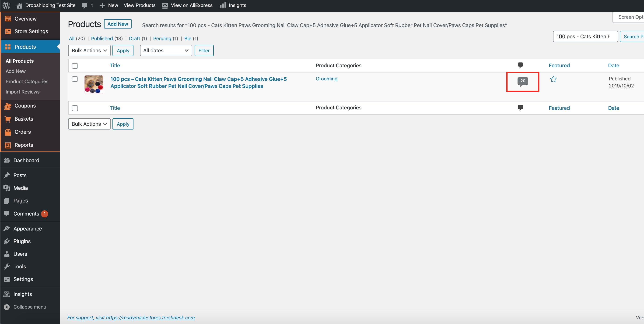Open the top Bulk Actions dropdown
Screen dimensions: 644x324
click(x=89, y=50)
